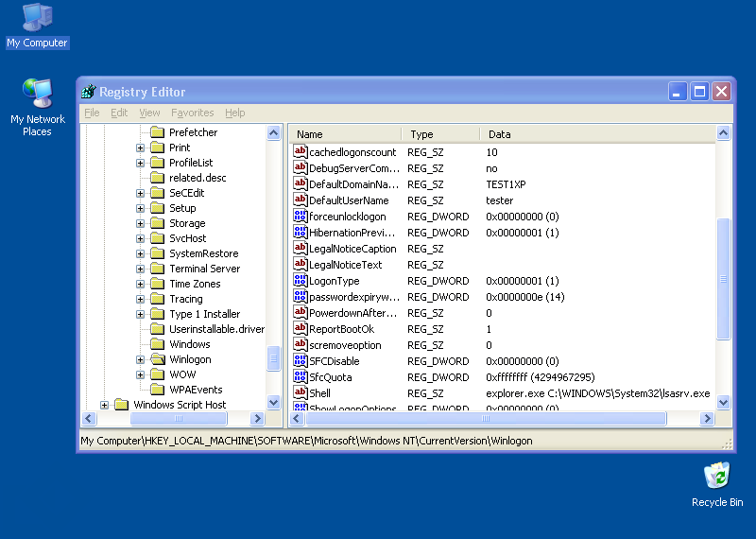Click the Shell data 'explorer.exe C:\WINDOWS\System32\lsasrv.exe'
This screenshot has height=539, width=756.
(598, 393)
